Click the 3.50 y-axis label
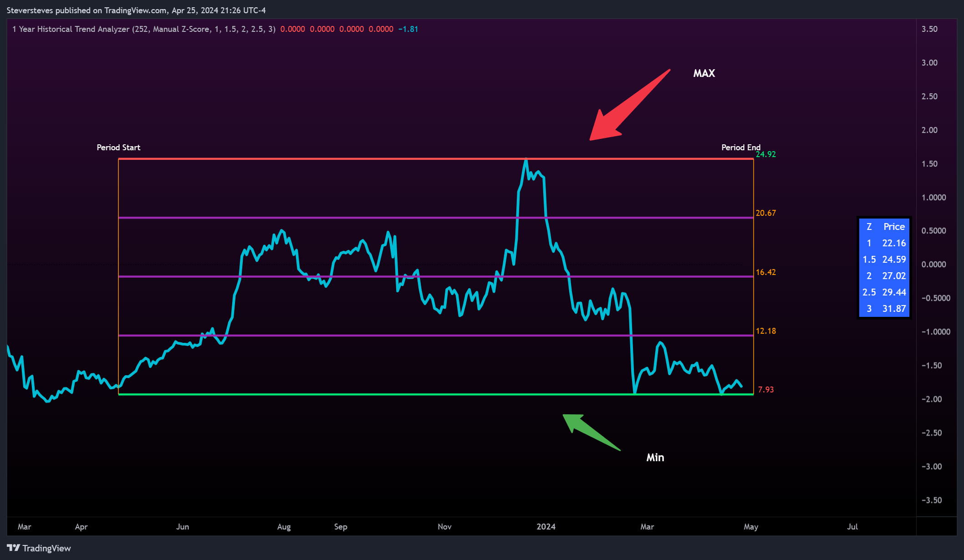964x560 pixels. point(929,29)
